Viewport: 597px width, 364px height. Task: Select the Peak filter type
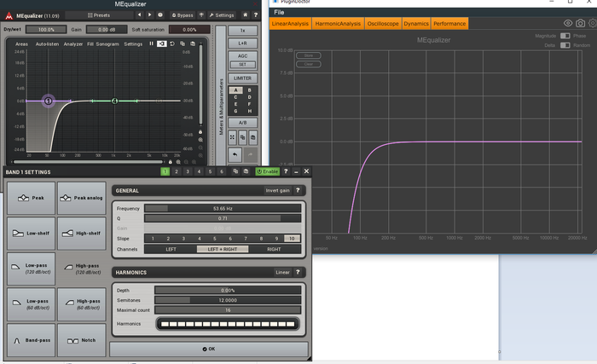coord(32,198)
